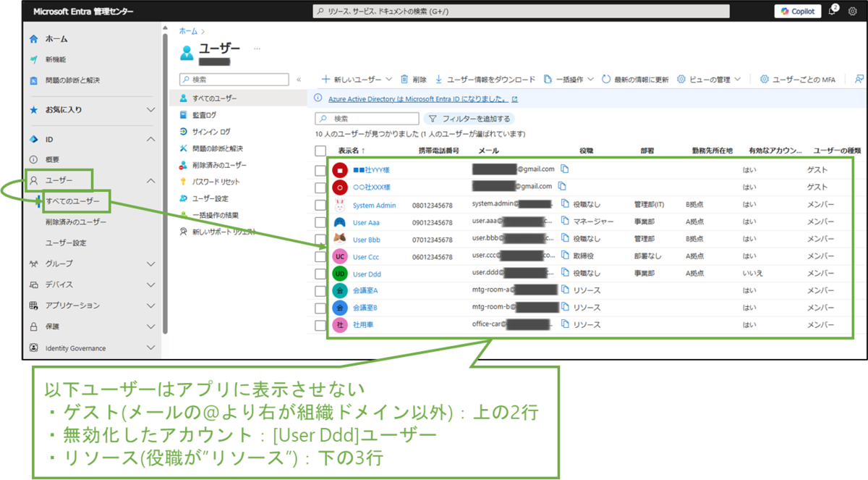Screen dimensions: 868x480
Task: Expand the グループ section
Action: 150,264
